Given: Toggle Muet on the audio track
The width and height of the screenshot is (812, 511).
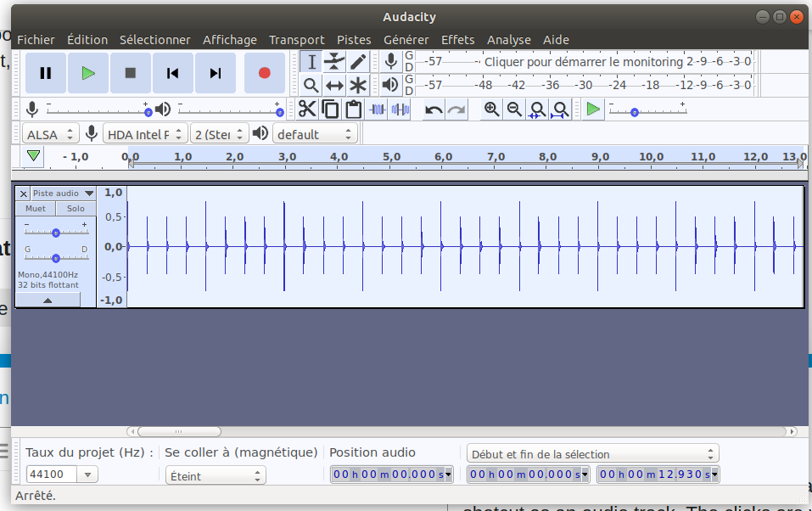Looking at the screenshot, I should coord(36,208).
